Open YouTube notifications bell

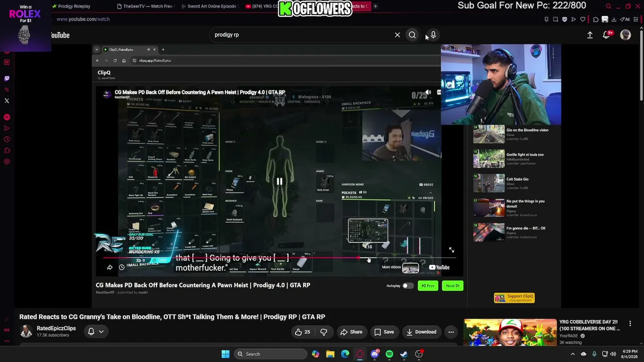point(606,35)
